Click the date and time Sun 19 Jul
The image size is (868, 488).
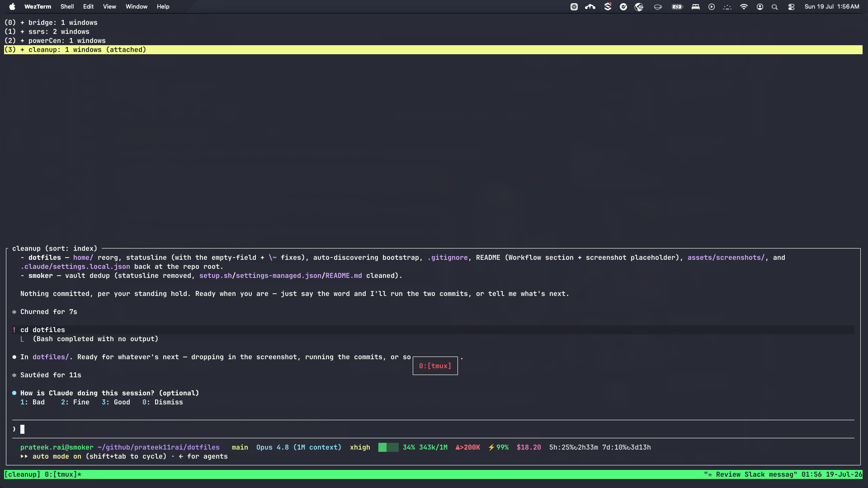[x=832, y=6]
